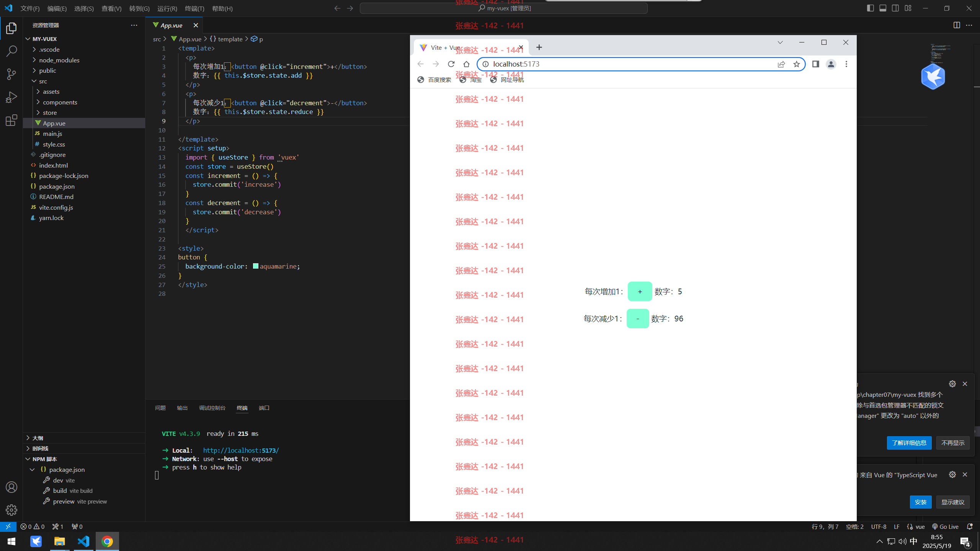Reload the Chrome page
The image size is (980, 551).
[451, 64]
